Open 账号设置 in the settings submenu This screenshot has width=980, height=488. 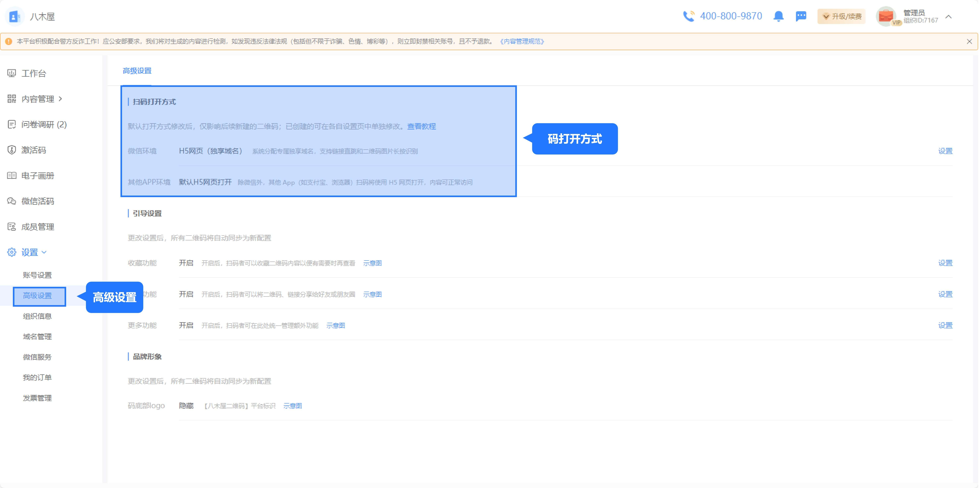coord(37,275)
